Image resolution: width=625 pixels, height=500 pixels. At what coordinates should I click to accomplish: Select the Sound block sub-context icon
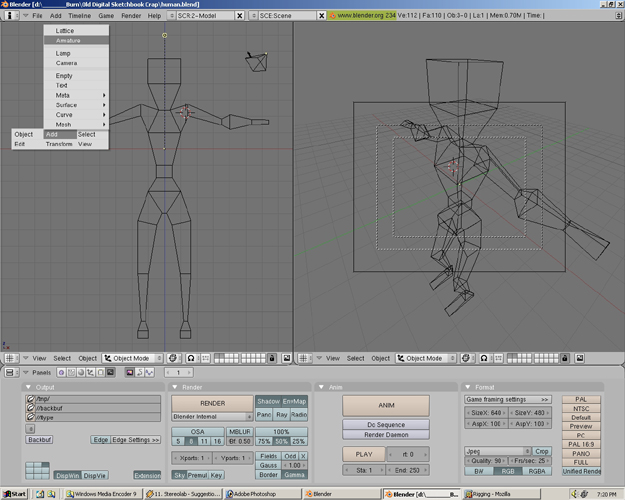149,372
